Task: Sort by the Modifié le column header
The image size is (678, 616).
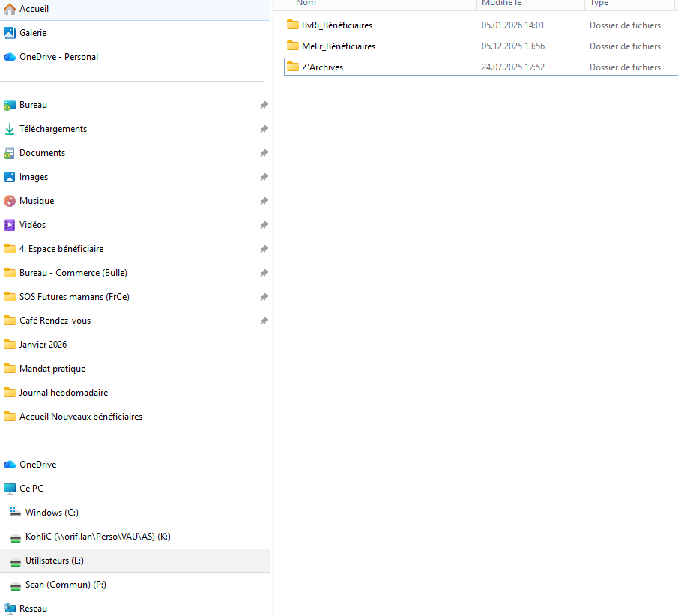Action: pyautogui.click(x=501, y=4)
